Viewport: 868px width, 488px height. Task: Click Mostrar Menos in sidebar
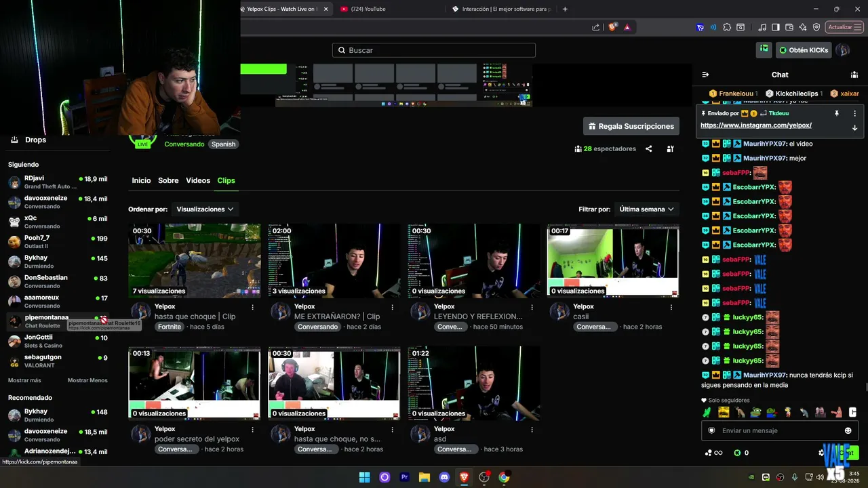point(87,380)
